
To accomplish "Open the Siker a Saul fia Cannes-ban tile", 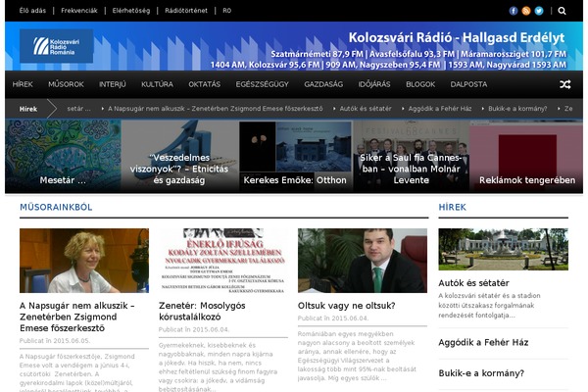I will [x=411, y=156].
